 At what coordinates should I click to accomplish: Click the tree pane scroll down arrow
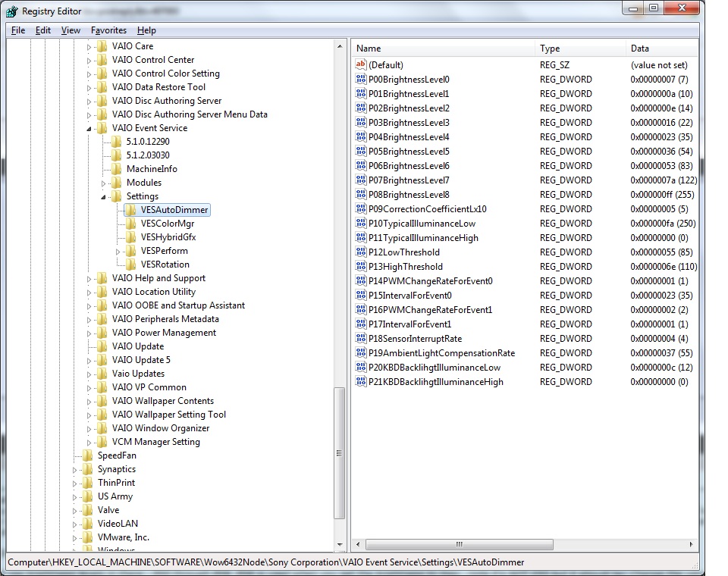tap(340, 544)
